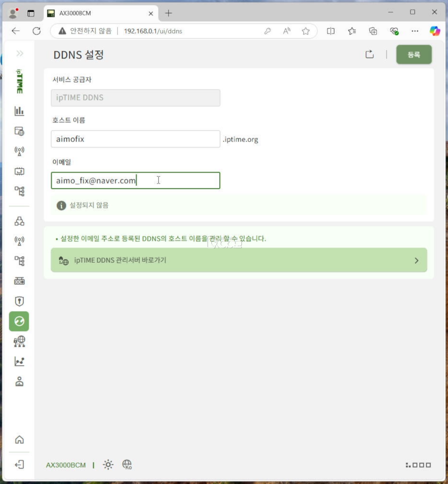Click the AX3000BCM model label in footer
The height and width of the screenshot is (484, 448).
66,465
